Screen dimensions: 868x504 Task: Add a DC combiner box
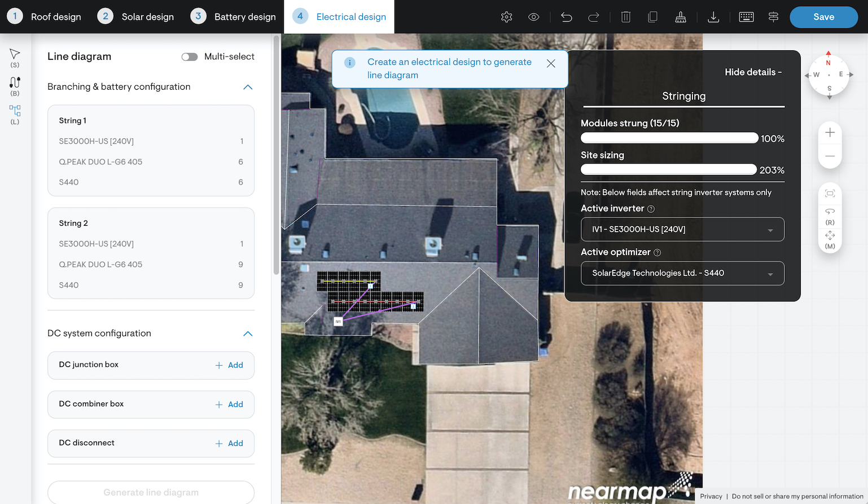click(x=229, y=405)
